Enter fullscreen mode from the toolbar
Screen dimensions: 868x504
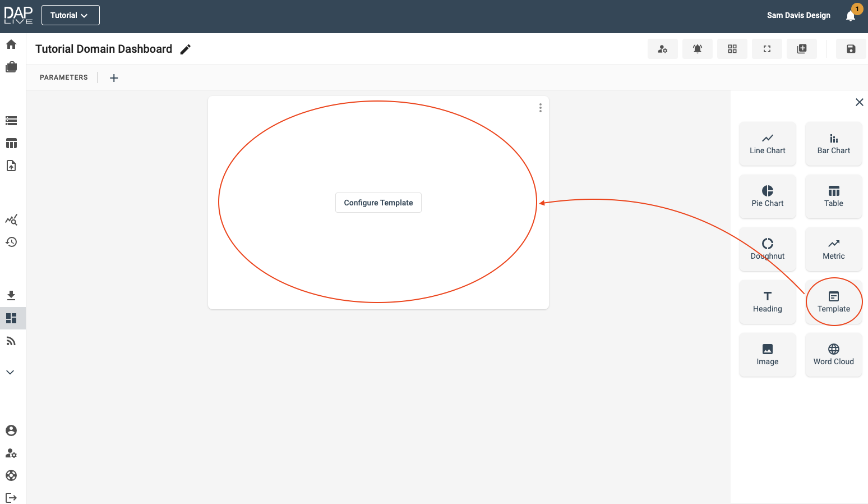(767, 49)
